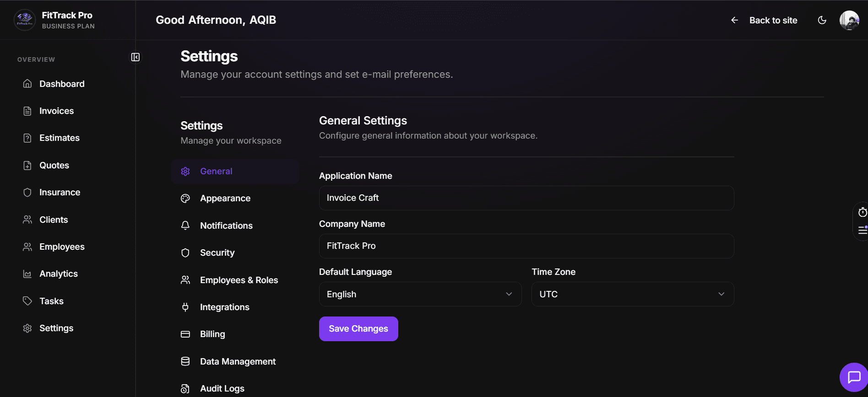868x397 pixels.
Task: Click the sidebar Settings gear icon
Action: coord(27,328)
